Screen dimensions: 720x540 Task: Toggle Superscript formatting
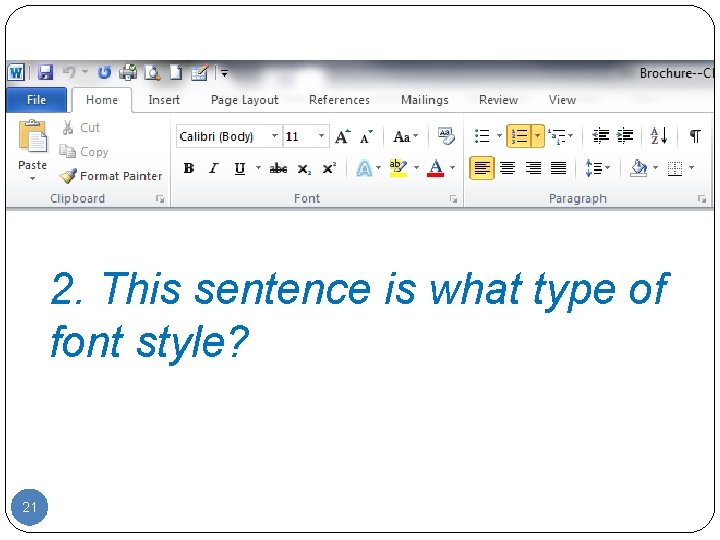click(329, 169)
